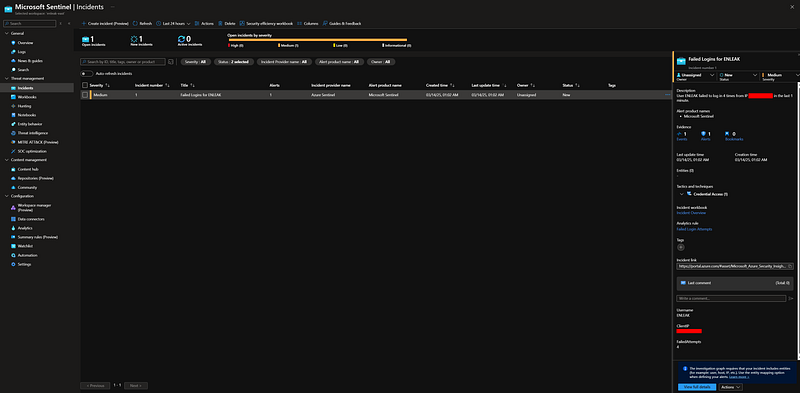Open Security efficiency workbook
The image size is (800, 393).
(x=266, y=23)
